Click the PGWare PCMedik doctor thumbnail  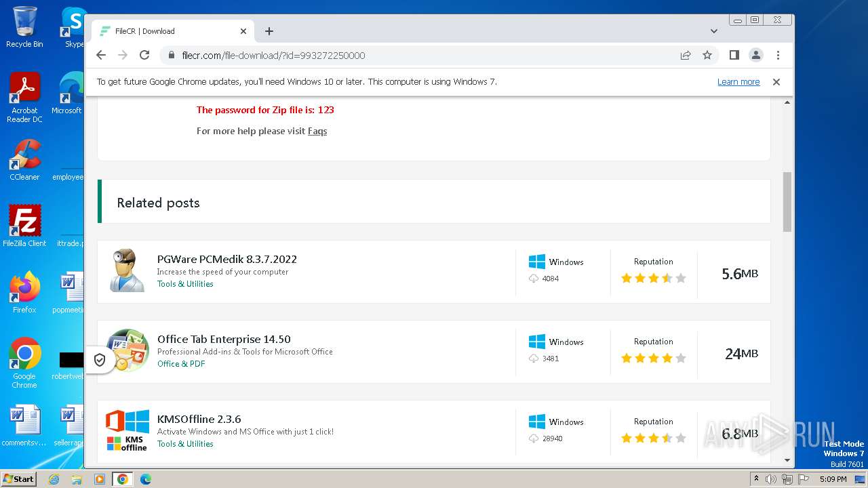point(127,271)
